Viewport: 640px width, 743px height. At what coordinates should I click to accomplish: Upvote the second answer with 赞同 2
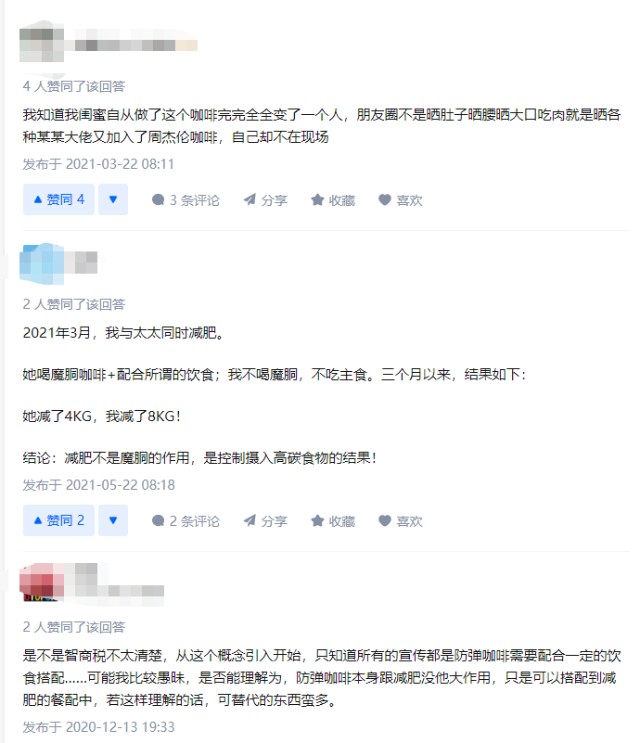(59, 520)
